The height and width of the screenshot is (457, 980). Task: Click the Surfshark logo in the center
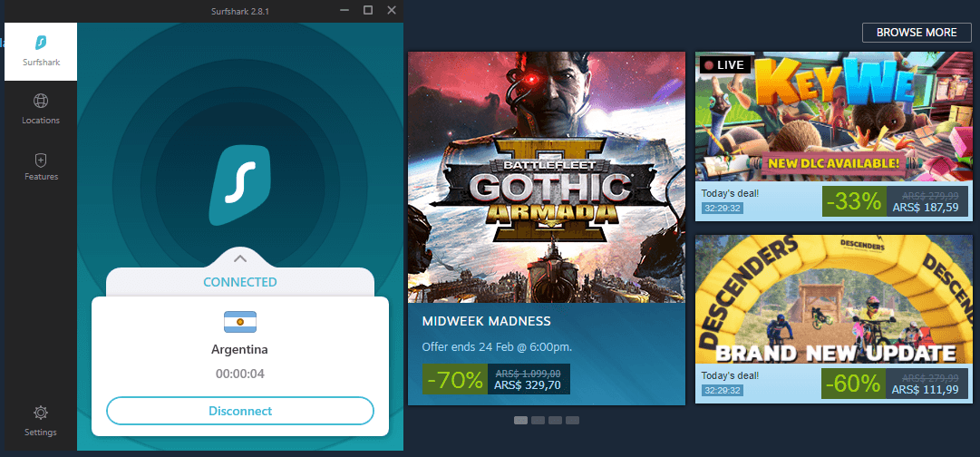pos(240,186)
